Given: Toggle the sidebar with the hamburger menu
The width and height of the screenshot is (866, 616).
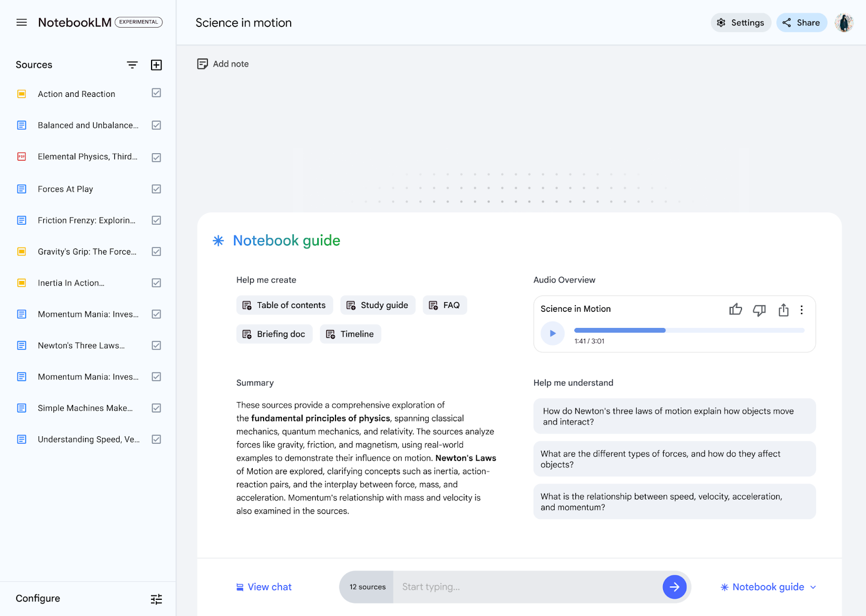Looking at the screenshot, I should (x=21, y=22).
